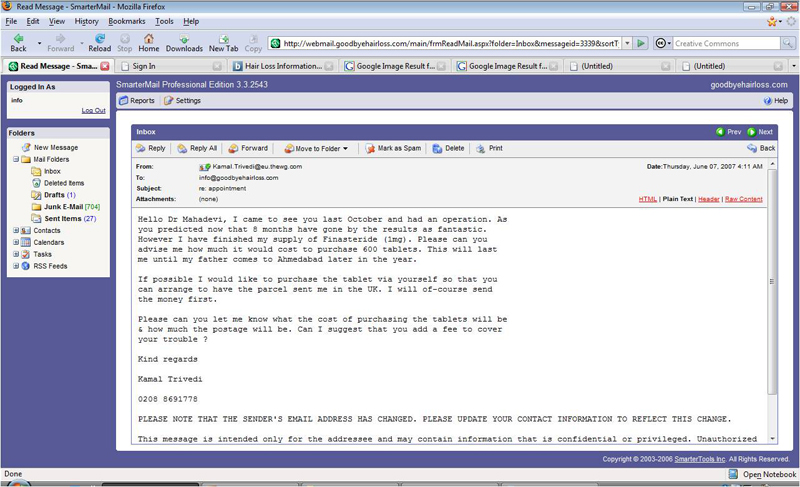
Task: Open the Bookmarks menu
Action: pyautogui.click(x=126, y=21)
